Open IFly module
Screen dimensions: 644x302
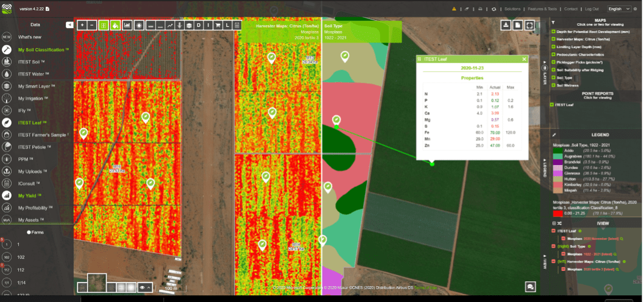pos(26,111)
